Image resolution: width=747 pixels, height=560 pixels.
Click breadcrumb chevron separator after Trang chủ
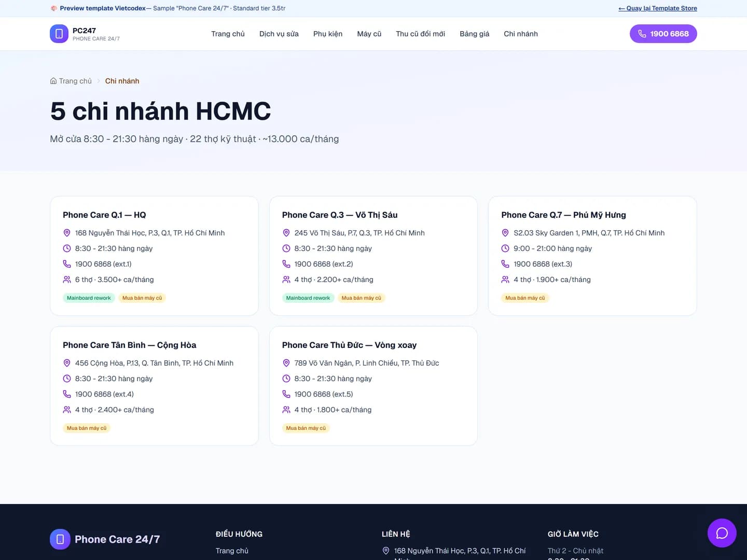[x=99, y=81]
